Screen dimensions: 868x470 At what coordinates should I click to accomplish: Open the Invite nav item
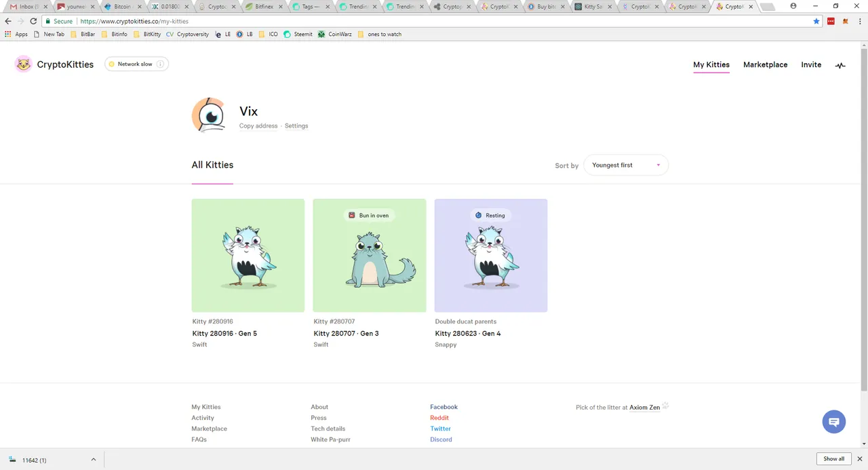click(x=811, y=65)
